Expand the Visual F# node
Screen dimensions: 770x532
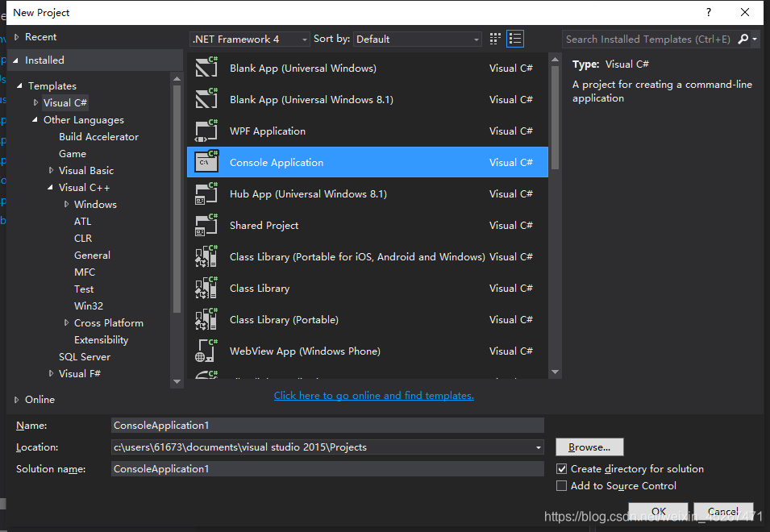(x=51, y=373)
